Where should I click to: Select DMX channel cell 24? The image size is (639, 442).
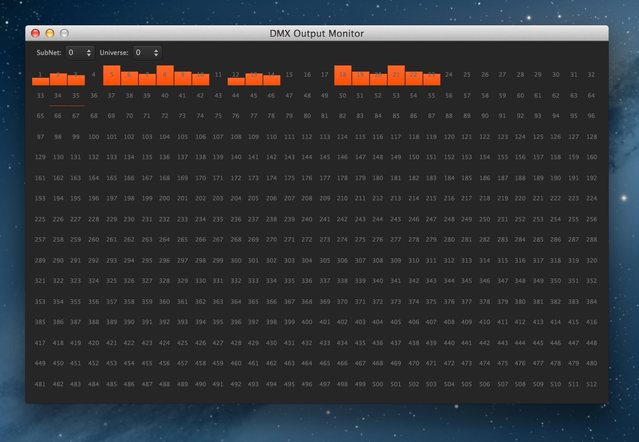click(449, 75)
